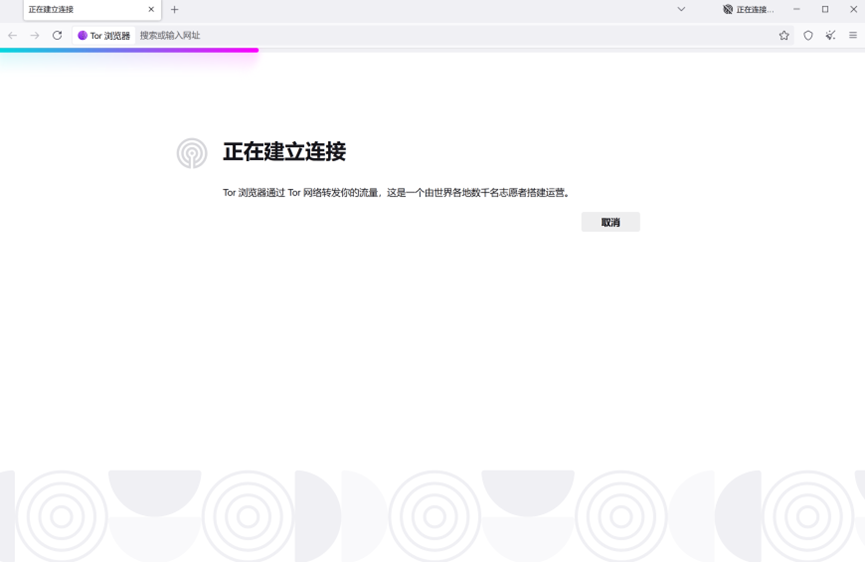
Task: Click the new identity broom icon
Action: tap(830, 35)
